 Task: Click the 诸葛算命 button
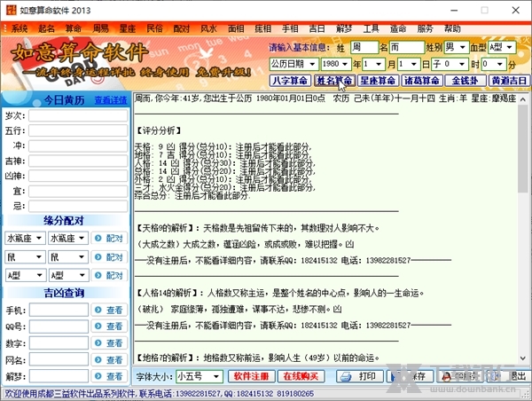(421, 81)
